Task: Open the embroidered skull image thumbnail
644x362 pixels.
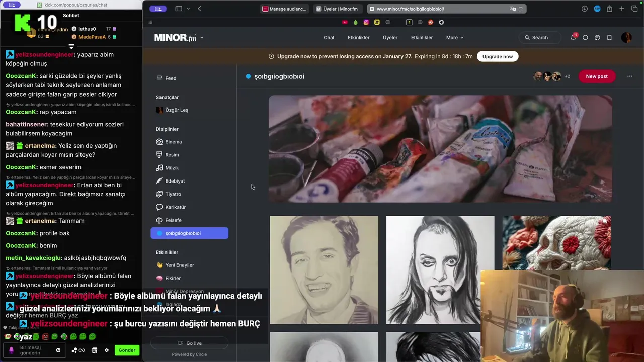Action: (x=556, y=243)
